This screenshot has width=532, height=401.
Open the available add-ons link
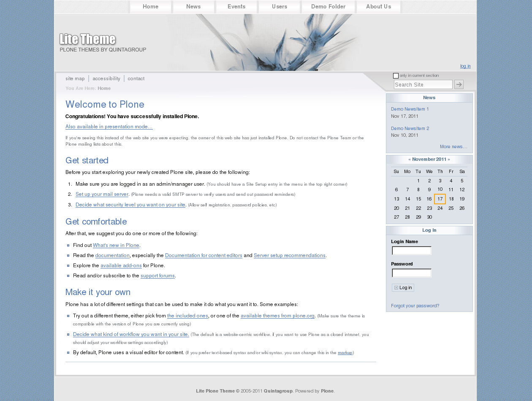pos(121,266)
